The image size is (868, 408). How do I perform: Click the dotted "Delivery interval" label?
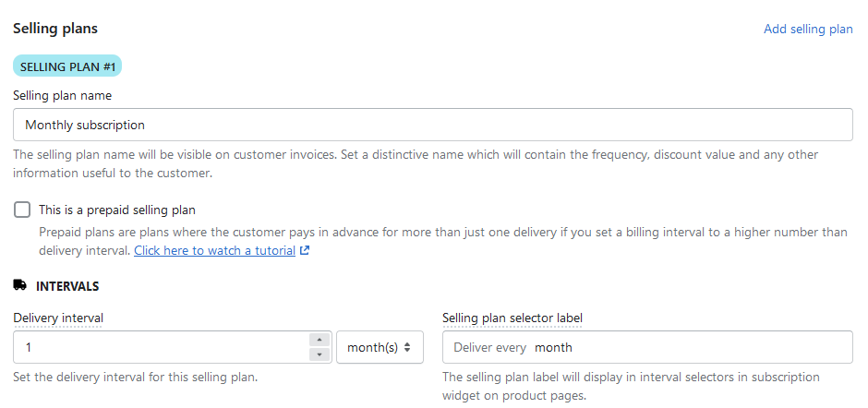[x=58, y=318]
